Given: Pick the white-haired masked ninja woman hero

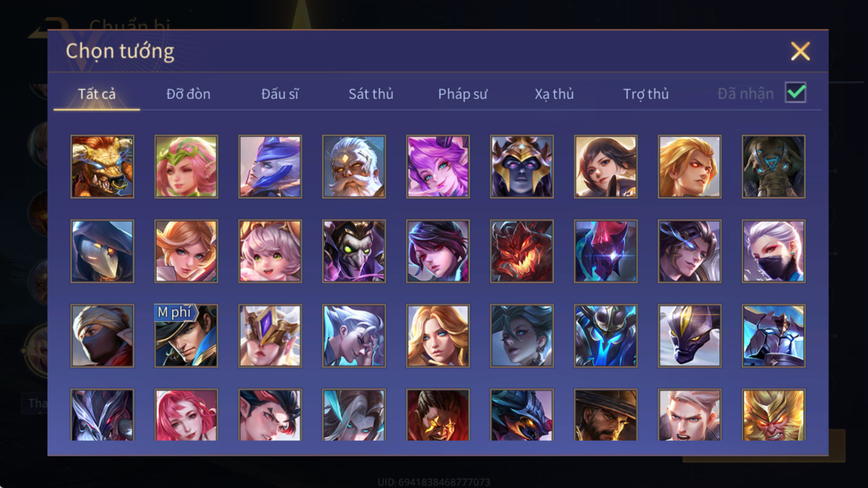Looking at the screenshot, I should tap(774, 251).
